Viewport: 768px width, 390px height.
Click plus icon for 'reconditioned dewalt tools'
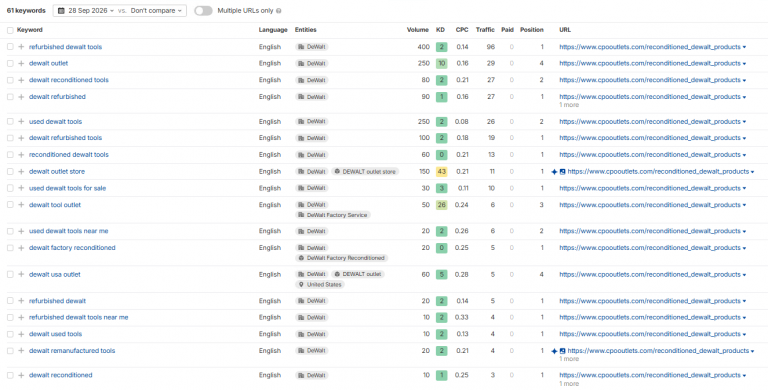coord(21,155)
